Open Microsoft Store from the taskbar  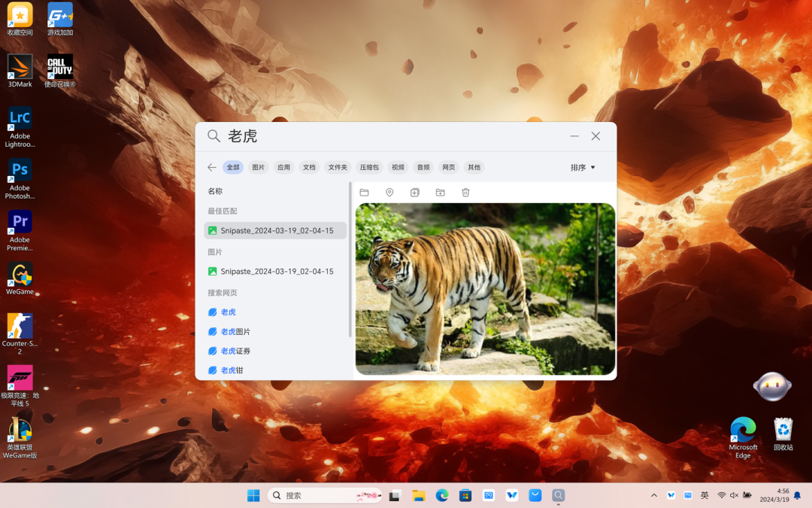pos(465,495)
